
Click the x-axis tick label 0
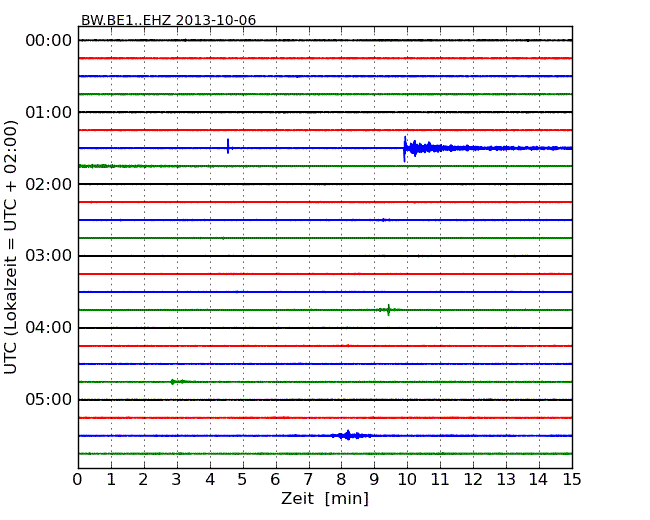(x=78, y=480)
